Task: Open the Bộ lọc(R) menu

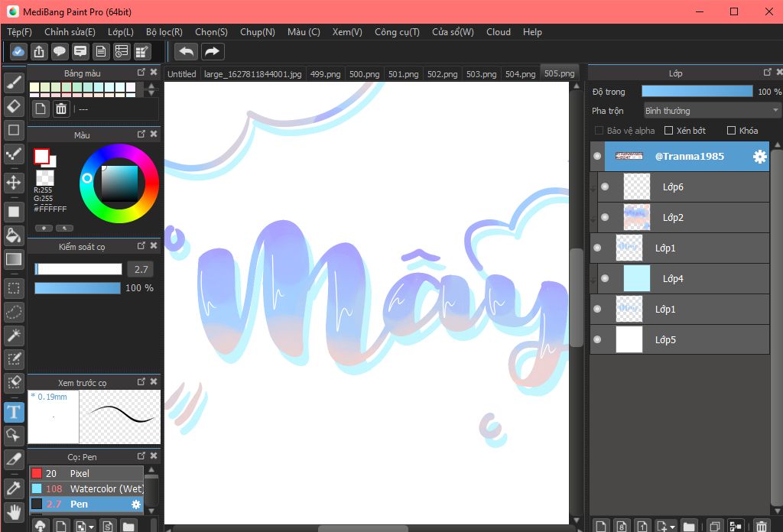Action: (164, 32)
